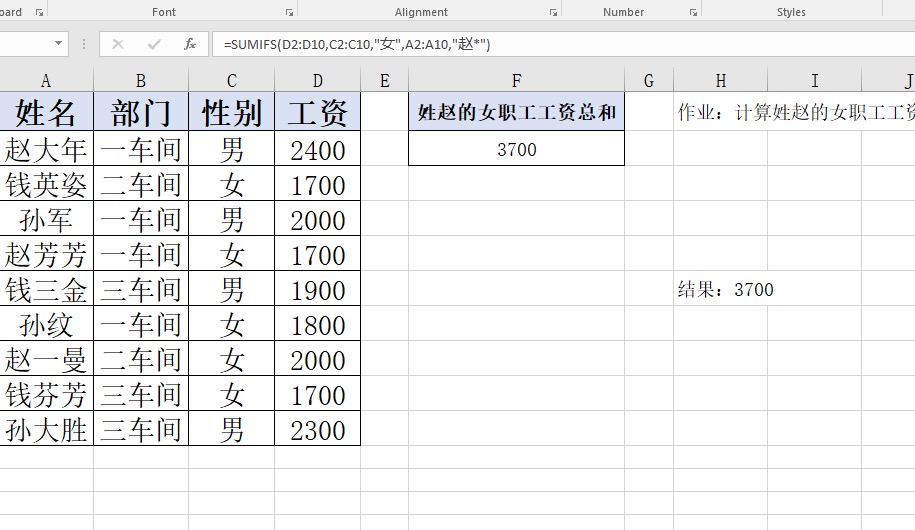Select the cell with name 赵一曼
The height and width of the screenshot is (530, 915).
pos(46,358)
